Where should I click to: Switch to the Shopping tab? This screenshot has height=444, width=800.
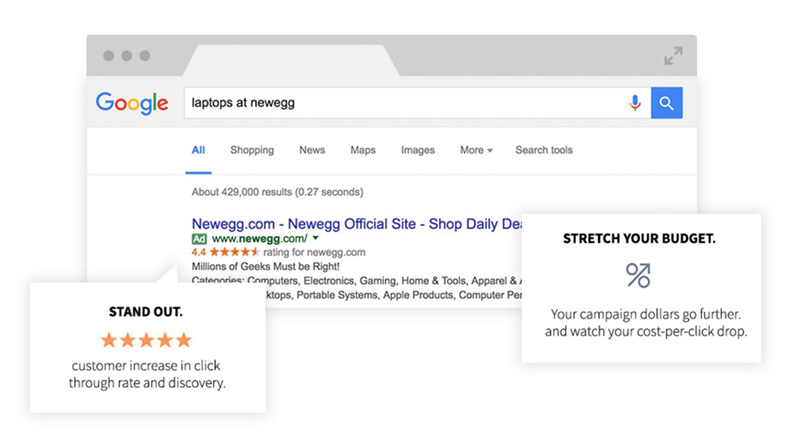click(x=252, y=150)
